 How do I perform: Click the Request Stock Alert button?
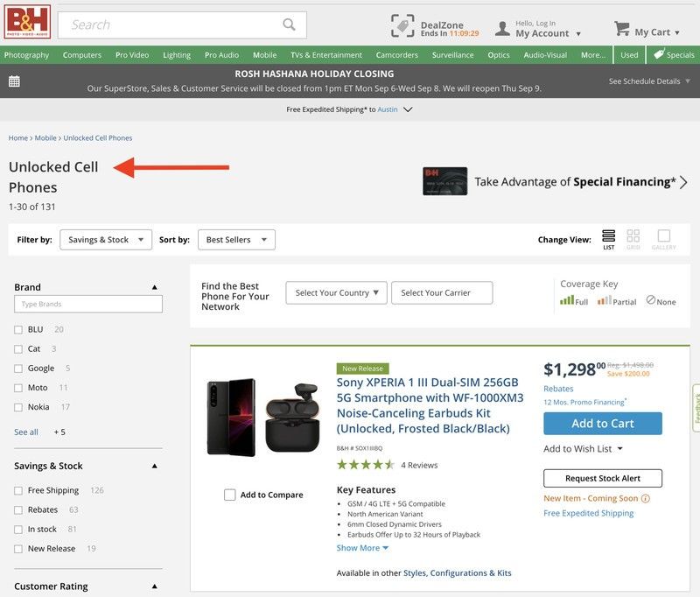[602, 479]
